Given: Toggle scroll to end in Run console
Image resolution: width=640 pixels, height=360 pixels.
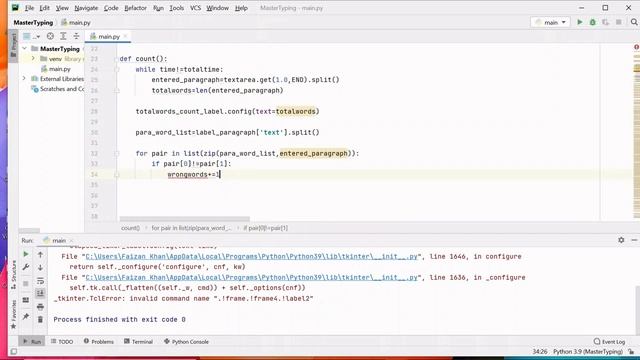Looking at the screenshot, I should point(40,293).
